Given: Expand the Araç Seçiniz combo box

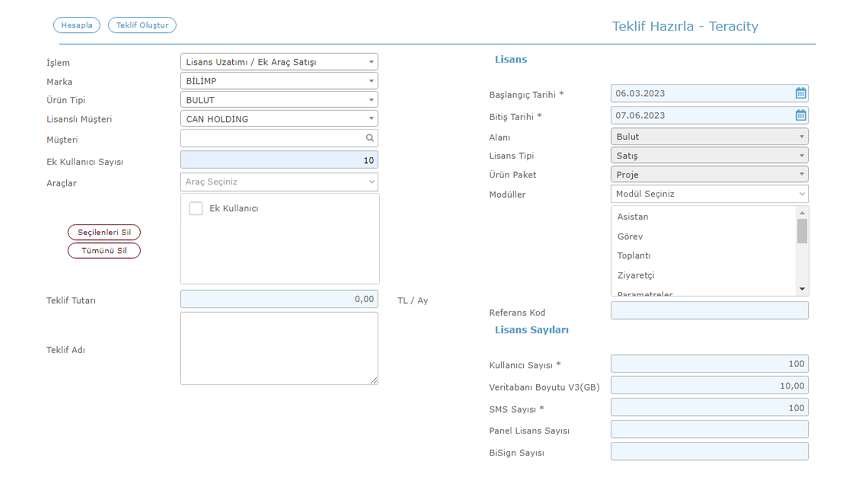Looking at the screenshot, I should 279,182.
